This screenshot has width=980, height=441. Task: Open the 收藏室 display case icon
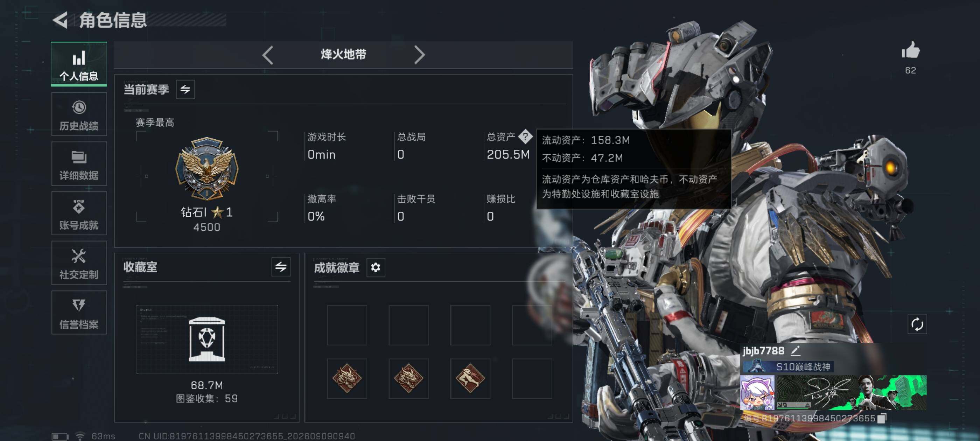(x=207, y=339)
